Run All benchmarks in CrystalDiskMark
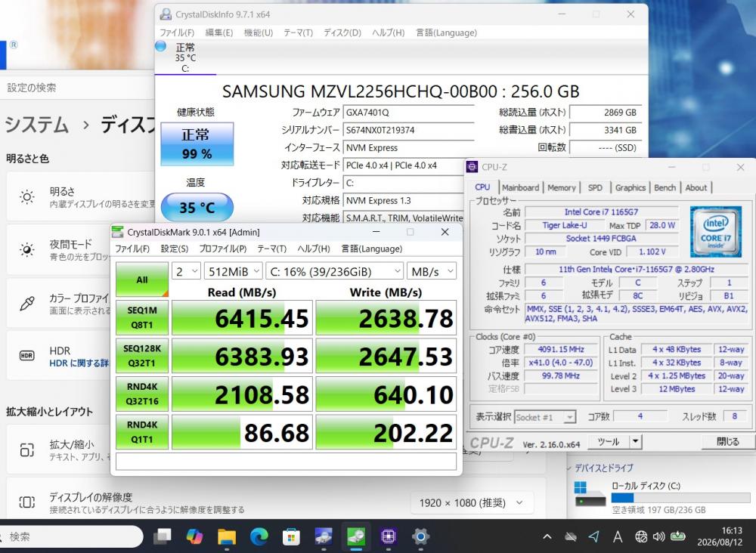 (x=142, y=280)
